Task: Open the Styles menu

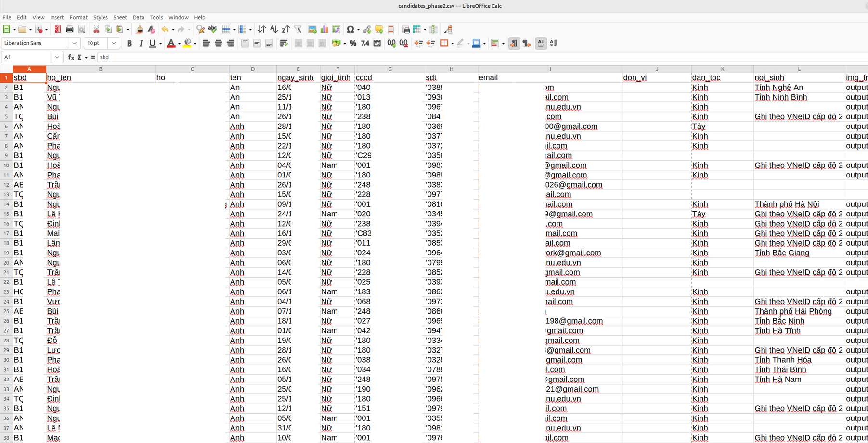Action: [x=101, y=17]
